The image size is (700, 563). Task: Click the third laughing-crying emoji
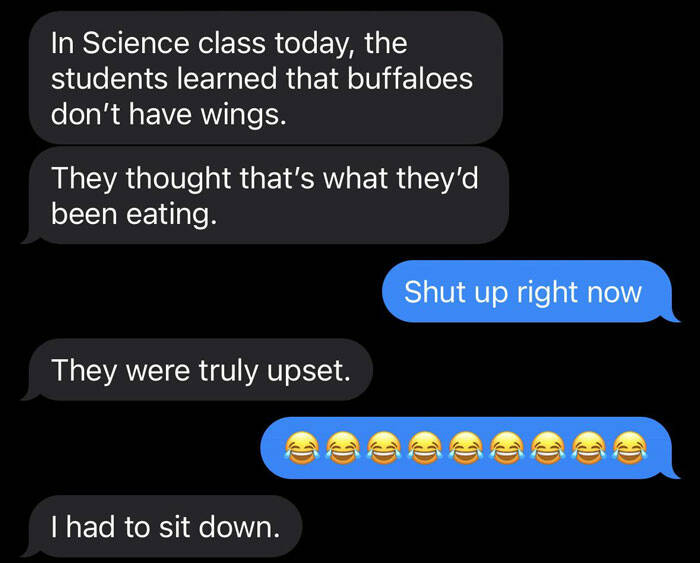[x=384, y=448]
